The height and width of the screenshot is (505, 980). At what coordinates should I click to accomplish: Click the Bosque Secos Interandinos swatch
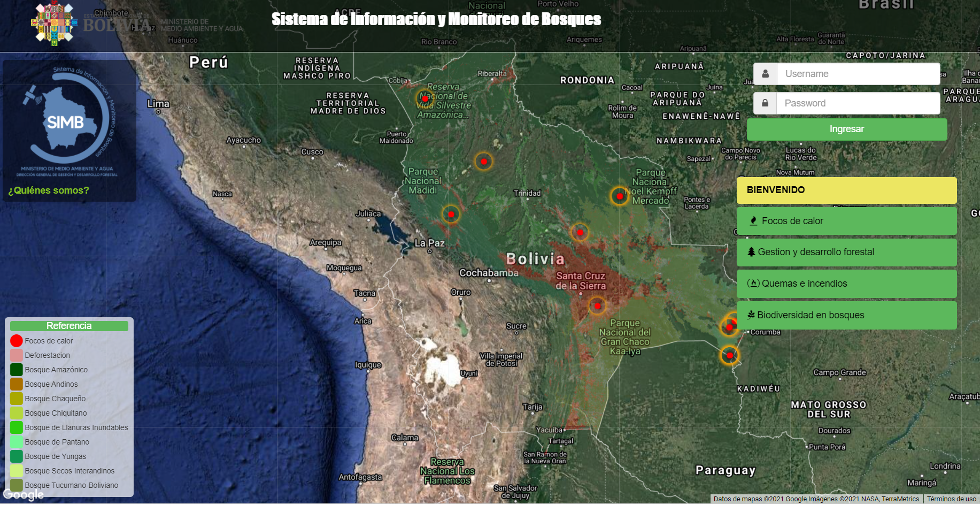[17, 471]
